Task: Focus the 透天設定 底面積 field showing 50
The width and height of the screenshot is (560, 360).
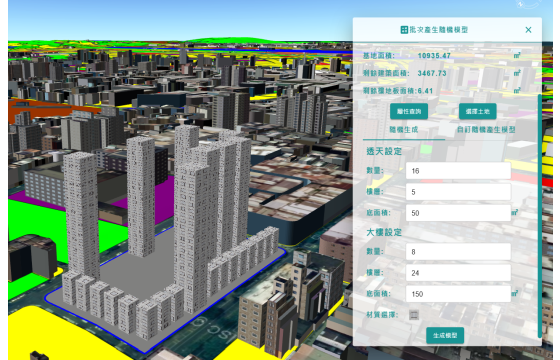Action: click(x=458, y=213)
